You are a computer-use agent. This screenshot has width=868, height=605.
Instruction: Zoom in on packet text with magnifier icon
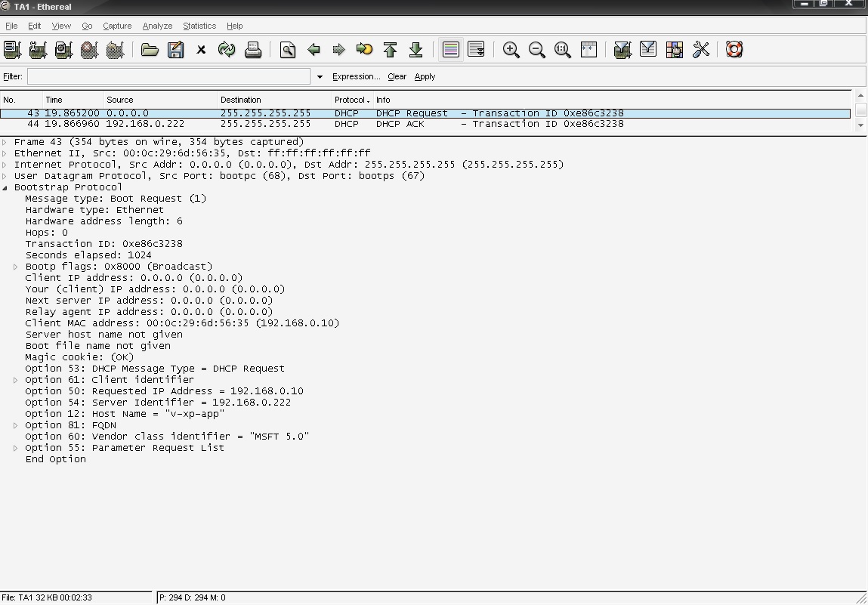(x=511, y=49)
